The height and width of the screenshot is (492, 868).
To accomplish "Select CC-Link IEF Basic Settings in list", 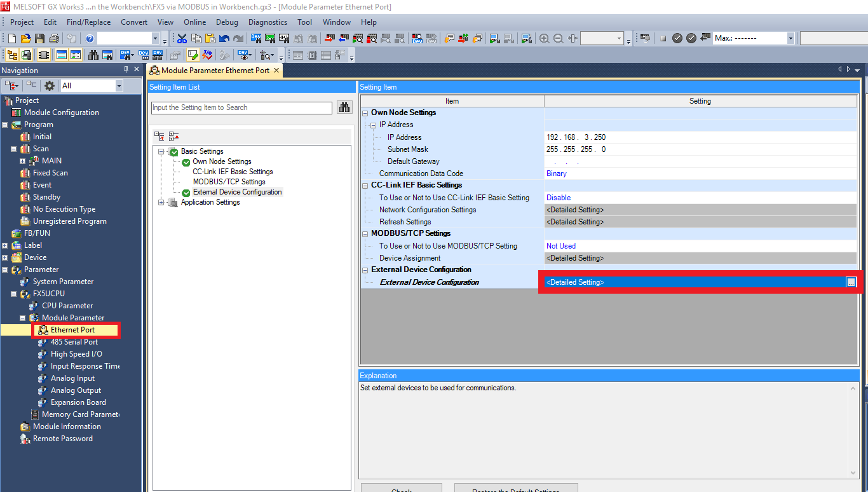I will coord(233,172).
